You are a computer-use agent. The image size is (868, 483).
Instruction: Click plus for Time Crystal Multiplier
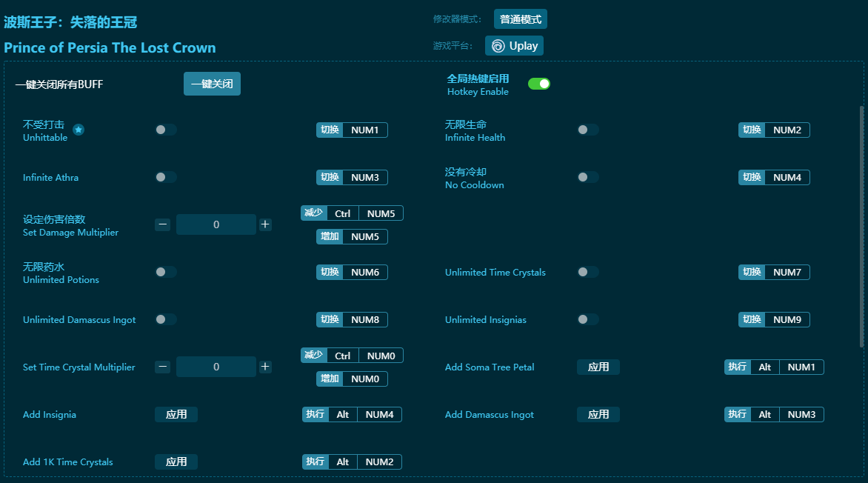265,367
